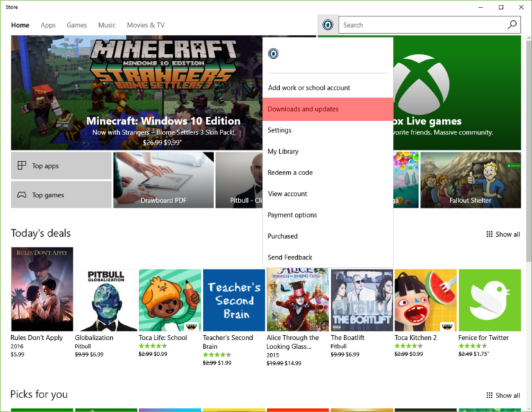The height and width of the screenshot is (412, 532).
Task: Open Rules Don't Apply movie poster
Action: pos(42,289)
